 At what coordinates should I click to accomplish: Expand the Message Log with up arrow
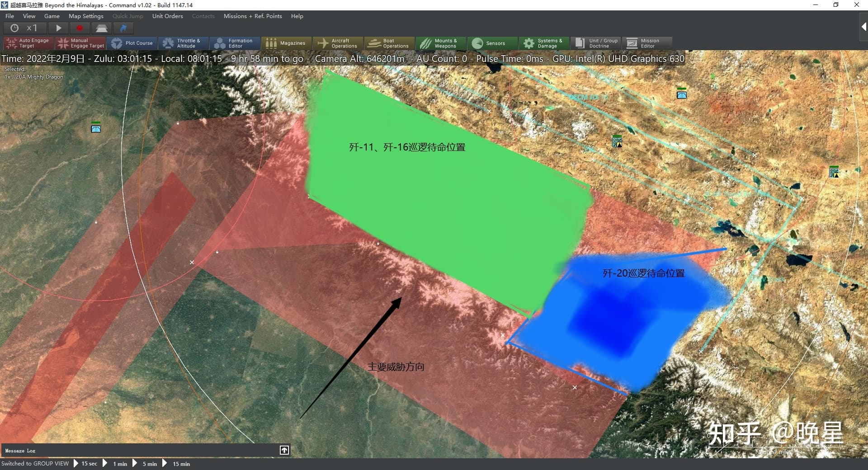pyautogui.click(x=284, y=450)
